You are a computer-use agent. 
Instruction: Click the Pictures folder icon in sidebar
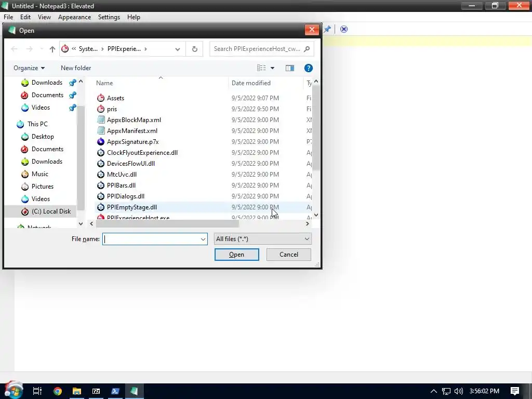[x=25, y=187]
